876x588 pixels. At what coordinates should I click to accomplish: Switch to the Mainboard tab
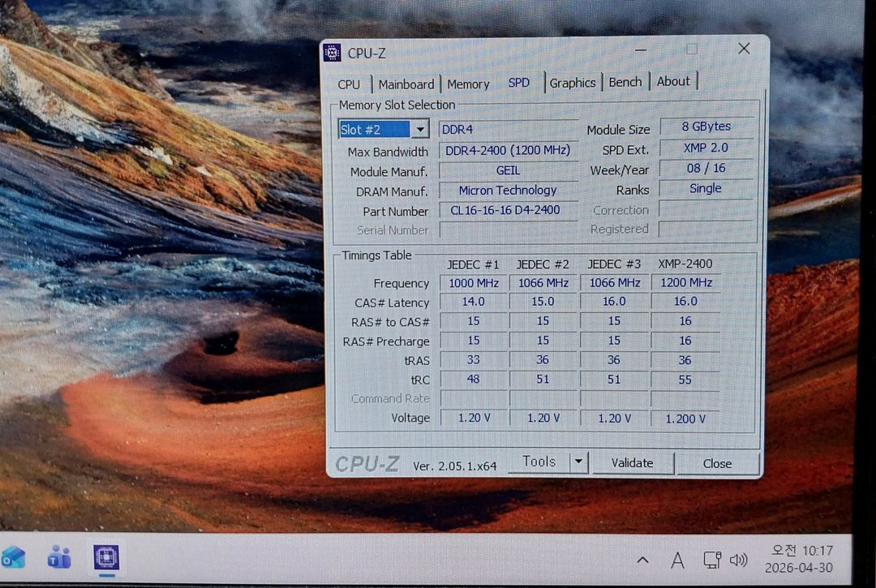pos(406,84)
